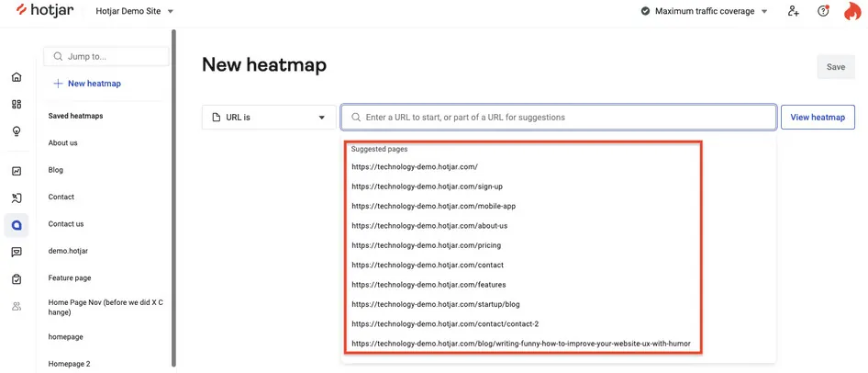Open the Trends chart icon
Viewport: 868px width, 373px height.
click(17, 171)
